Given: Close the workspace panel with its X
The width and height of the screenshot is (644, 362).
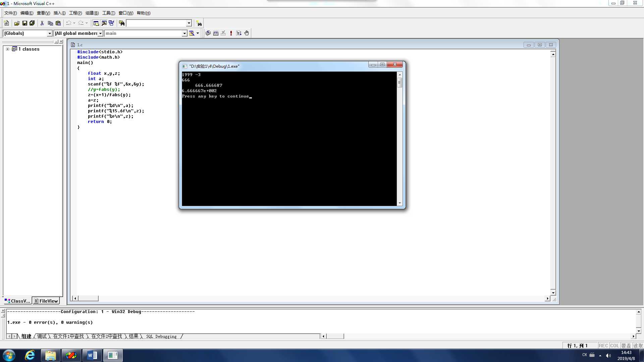Looking at the screenshot, I should [x=61, y=42].
